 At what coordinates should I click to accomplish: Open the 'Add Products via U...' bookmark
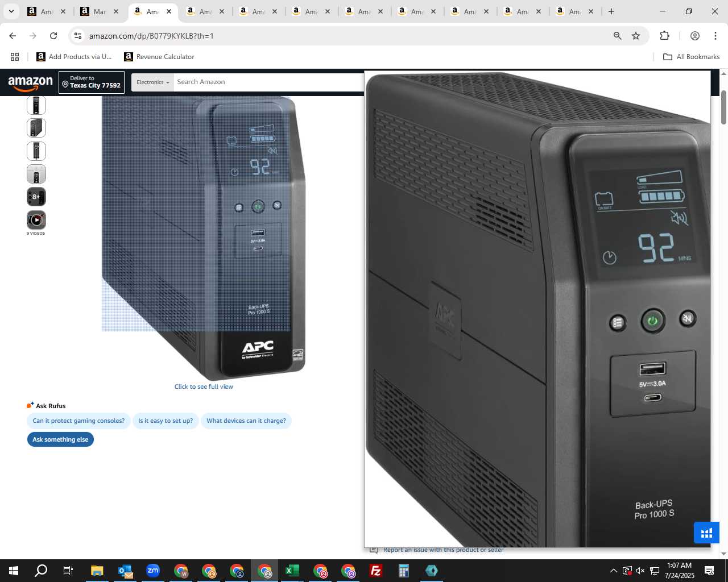click(x=74, y=57)
